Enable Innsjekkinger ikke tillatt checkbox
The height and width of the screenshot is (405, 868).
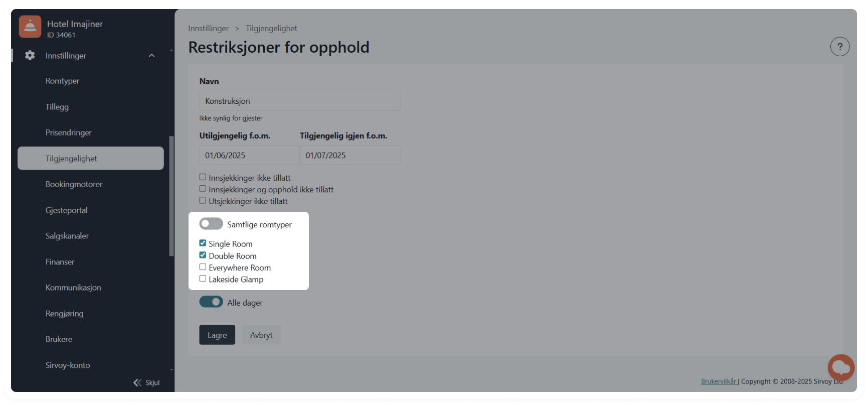coord(203,177)
